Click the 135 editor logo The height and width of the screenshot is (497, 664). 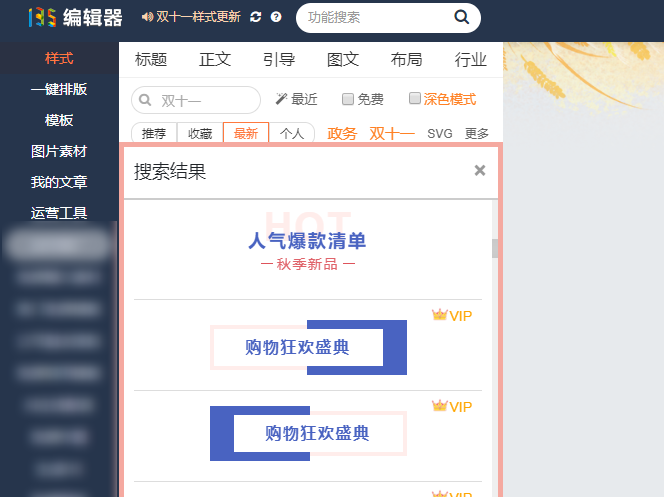click(x=75, y=17)
